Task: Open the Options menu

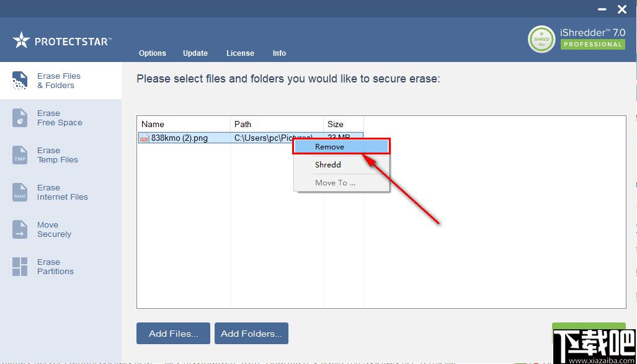Action: coord(153,53)
